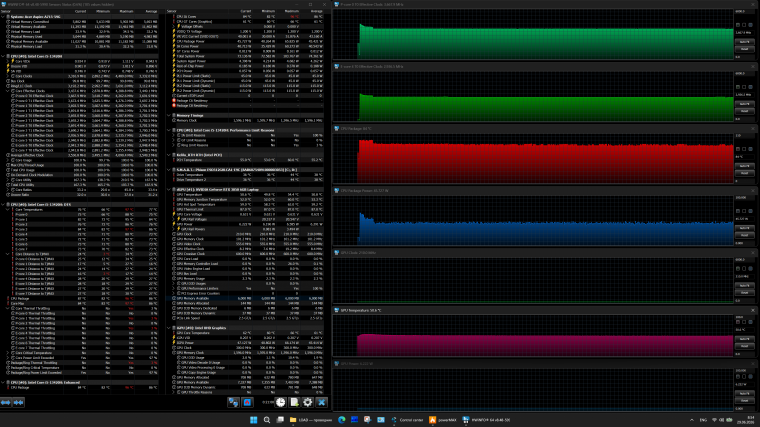Open the powerMAX taskbar item
The width and height of the screenshot is (760, 427).
[x=443, y=420]
